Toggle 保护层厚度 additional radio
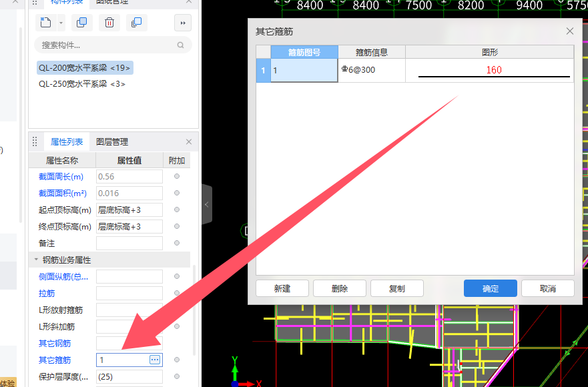 click(177, 376)
